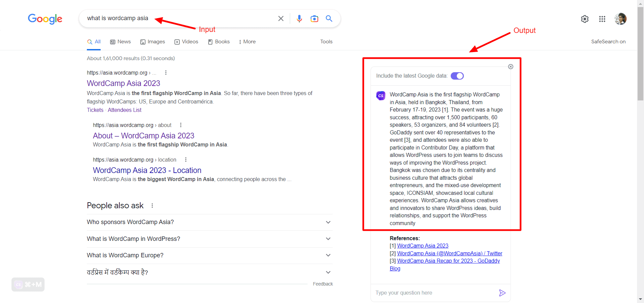Open About – WordCamp Asia 2023 link

click(144, 136)
